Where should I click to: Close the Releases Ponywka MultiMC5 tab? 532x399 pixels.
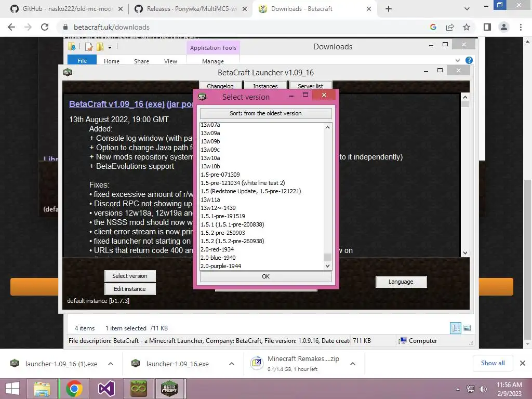[245, 9]
